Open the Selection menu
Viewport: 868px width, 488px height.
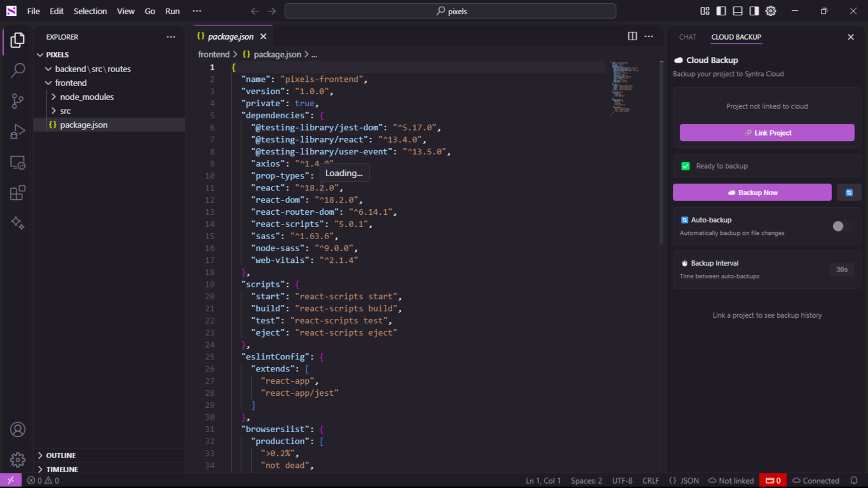click(90, 11)
